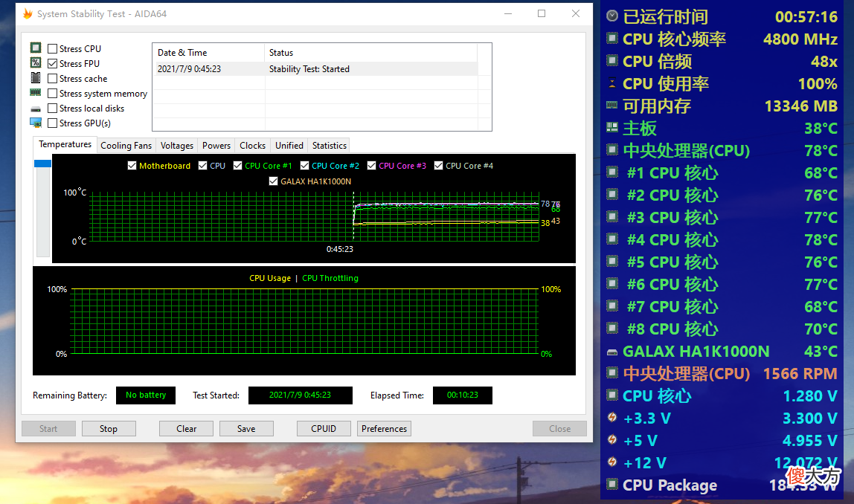The image size is (854, 504).
Task: Toggle the GALAX HA1K1000N graph checkbox
Action: click(x=274, y=181)
